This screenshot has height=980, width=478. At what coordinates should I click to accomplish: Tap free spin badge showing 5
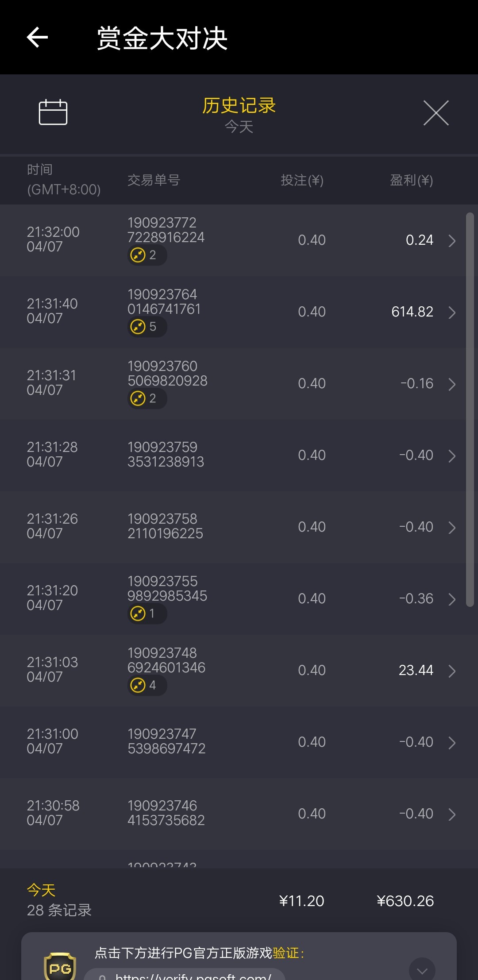click(x=146, y=327)
